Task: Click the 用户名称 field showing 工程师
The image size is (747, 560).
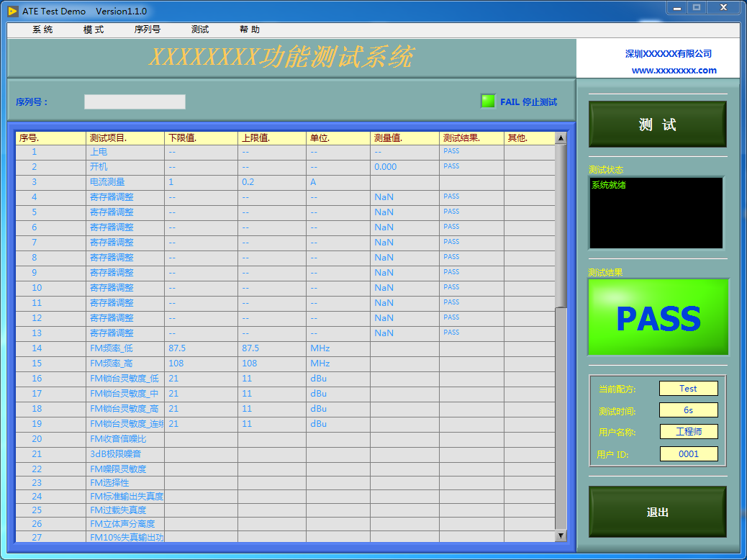Action: click(689, 432)
